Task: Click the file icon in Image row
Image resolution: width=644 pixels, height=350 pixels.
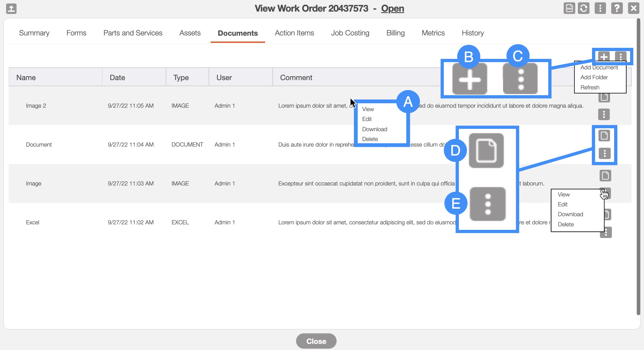Action: [605, 176]
